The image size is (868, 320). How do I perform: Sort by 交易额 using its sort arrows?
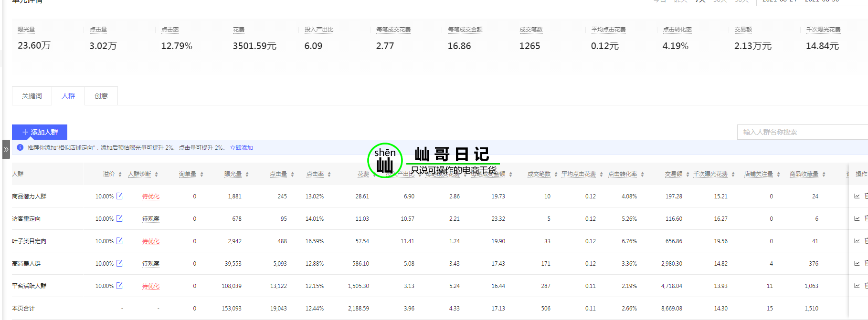point(688,175)
